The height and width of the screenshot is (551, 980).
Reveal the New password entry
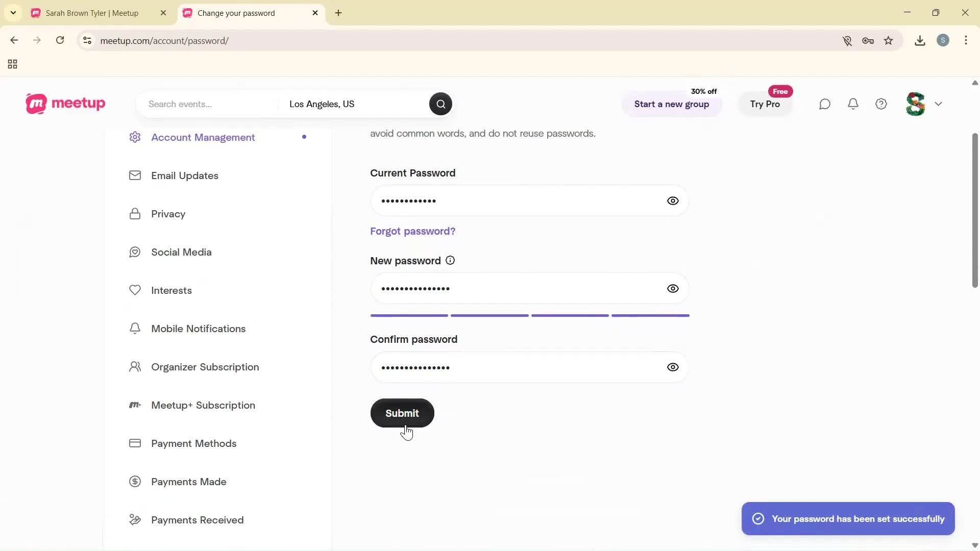pyautogui.click(x=672, y=288)
